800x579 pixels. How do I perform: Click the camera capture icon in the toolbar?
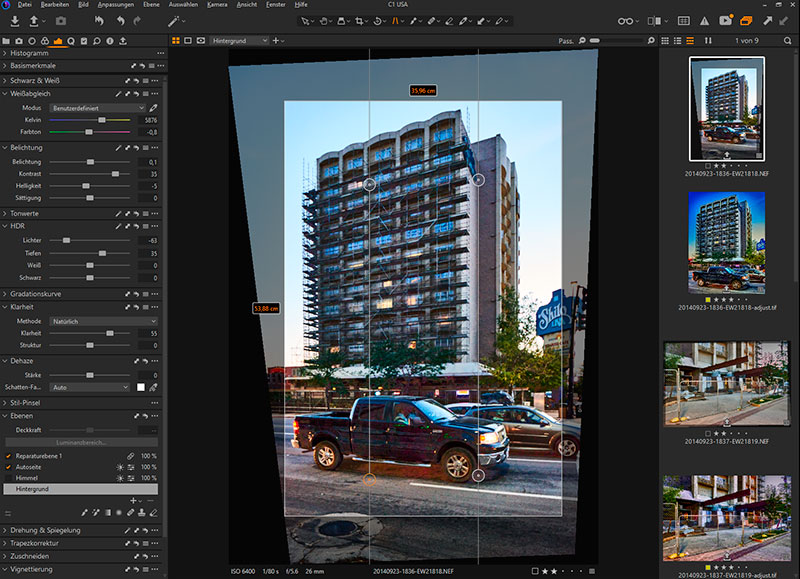[61, 21]
